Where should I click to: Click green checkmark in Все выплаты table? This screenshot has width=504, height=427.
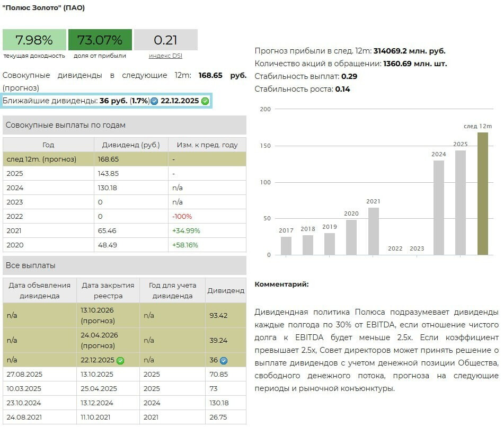(120, 360)
